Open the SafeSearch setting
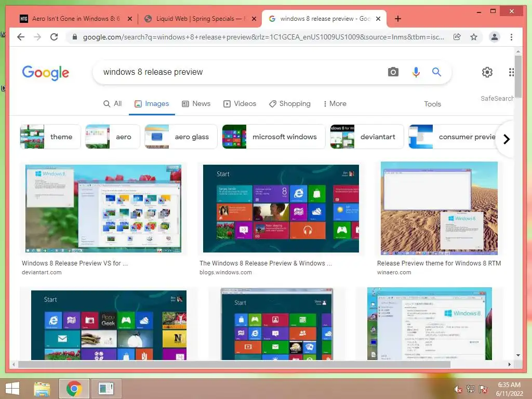Image resolution: width=532 pixels, height=399 pixels. [x=497, y=98]
